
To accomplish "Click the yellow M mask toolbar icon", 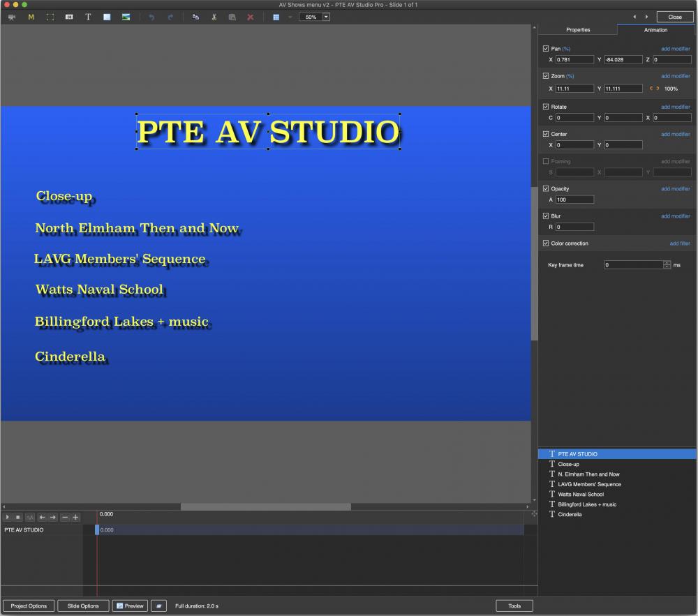I will click(x=31, y=17).
